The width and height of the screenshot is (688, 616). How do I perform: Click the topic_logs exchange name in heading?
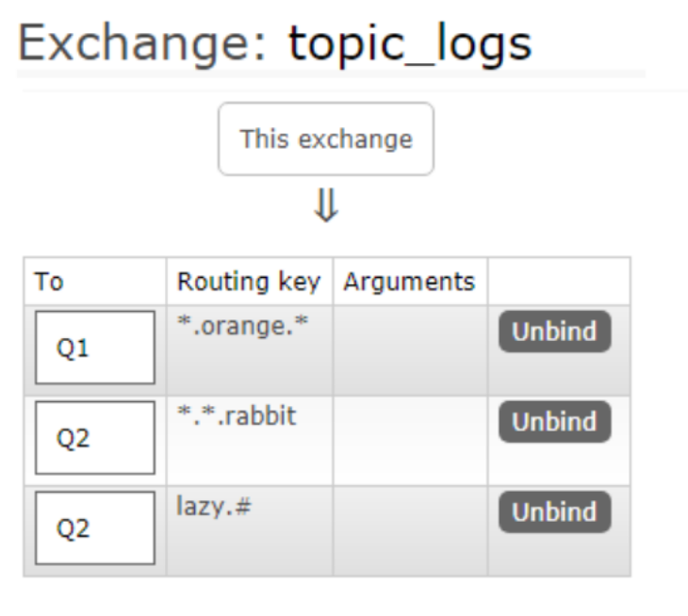point(410,42)
